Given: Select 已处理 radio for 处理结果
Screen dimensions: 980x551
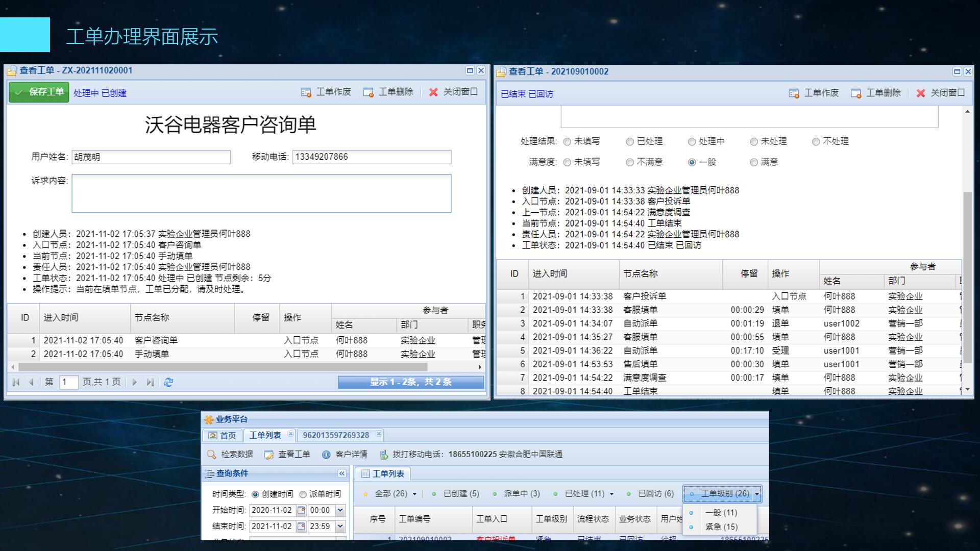Looking at the screenshot, I should coord(630,142).
